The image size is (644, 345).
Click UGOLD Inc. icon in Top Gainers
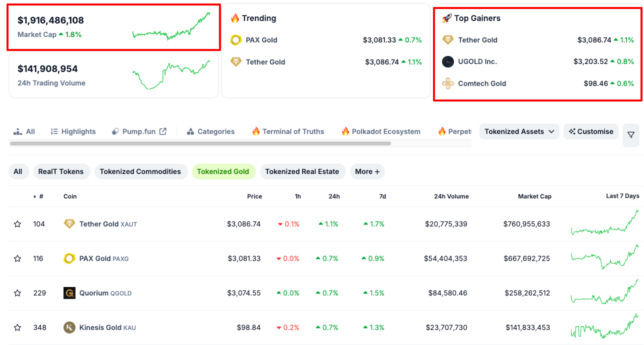point(448,61)
